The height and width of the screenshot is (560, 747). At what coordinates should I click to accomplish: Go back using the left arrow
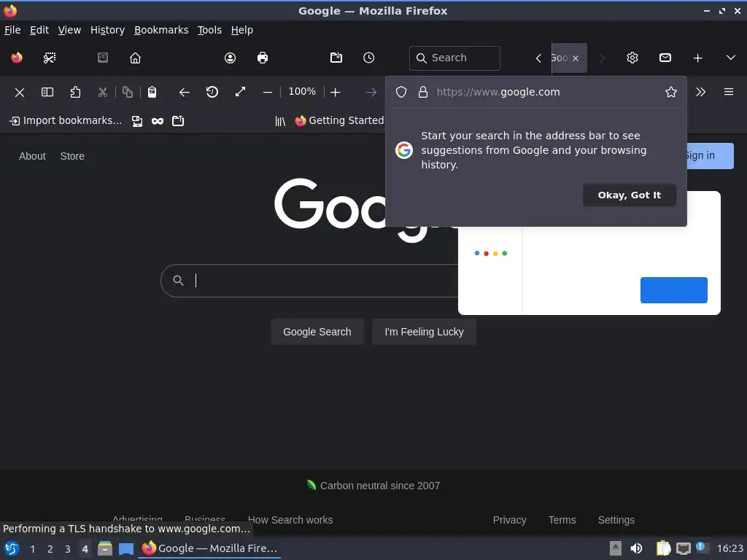coord(185,92)
